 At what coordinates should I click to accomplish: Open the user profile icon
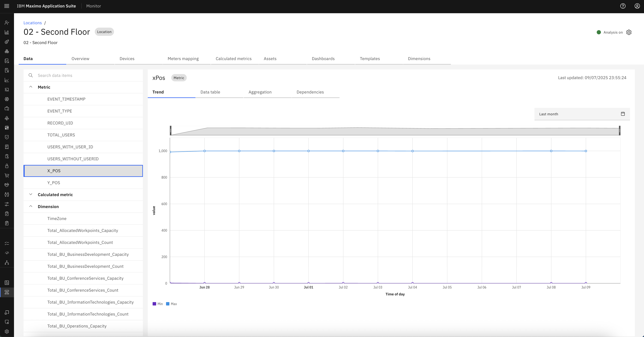click(637, 6)
